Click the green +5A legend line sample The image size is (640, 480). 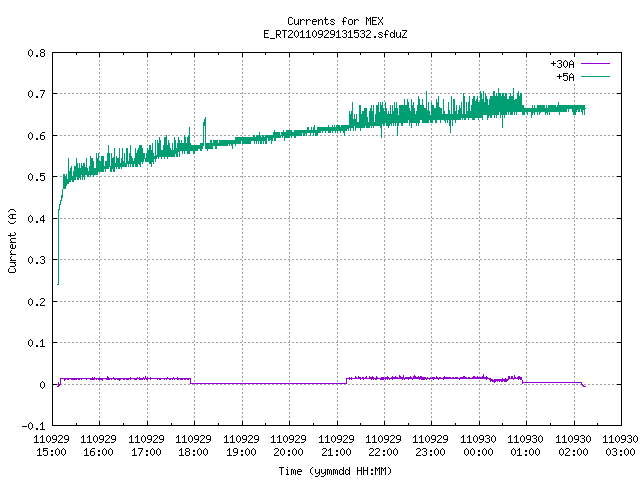tap(596, 76)
